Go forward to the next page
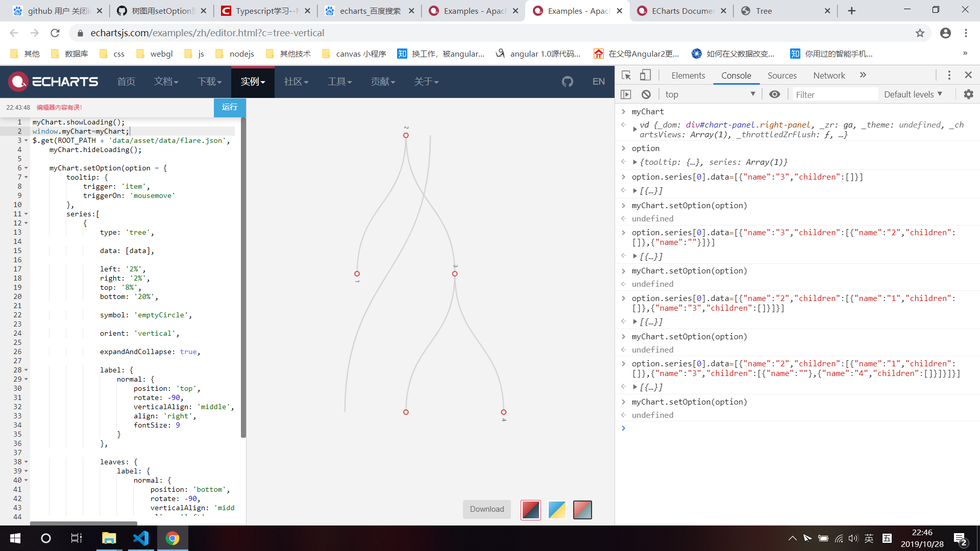This screenshot has width=980, height=551. pyautogui.click(x=34, y=33)
